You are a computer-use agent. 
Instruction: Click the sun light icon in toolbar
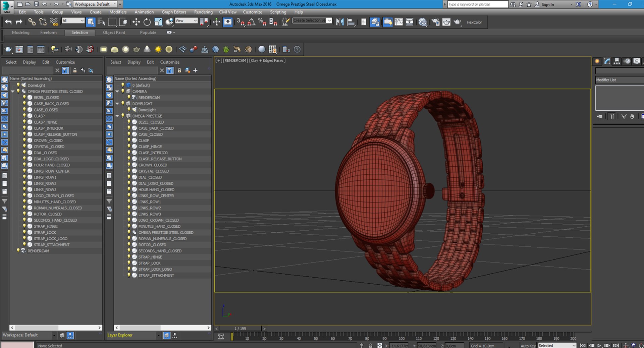tap(158, 49)
